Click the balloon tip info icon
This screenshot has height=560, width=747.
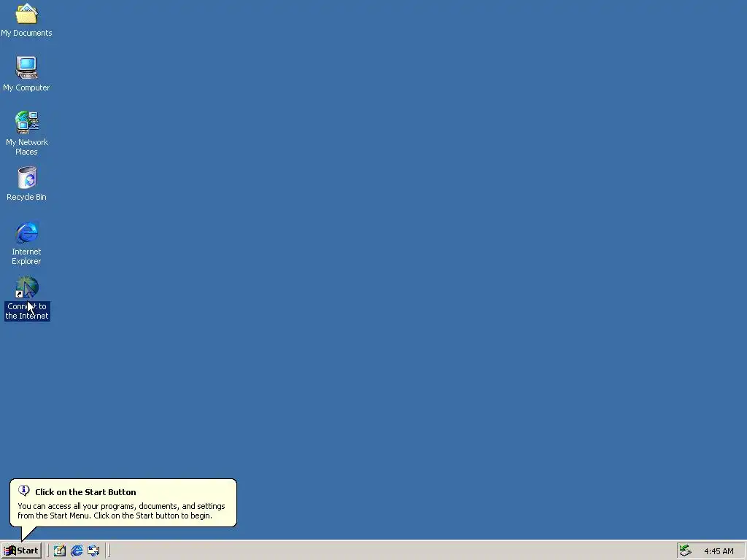tap(24, 491)
